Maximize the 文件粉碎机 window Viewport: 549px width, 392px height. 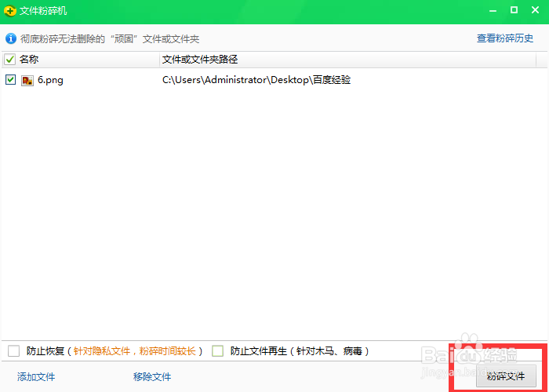pos(514,10)
